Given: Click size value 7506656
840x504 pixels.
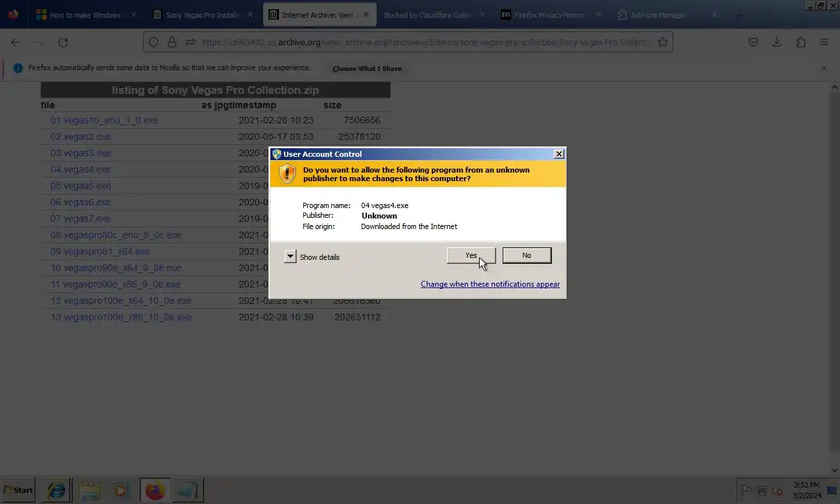Looking at the screenshot, I should pyautogui.click(x=362, y=120).
